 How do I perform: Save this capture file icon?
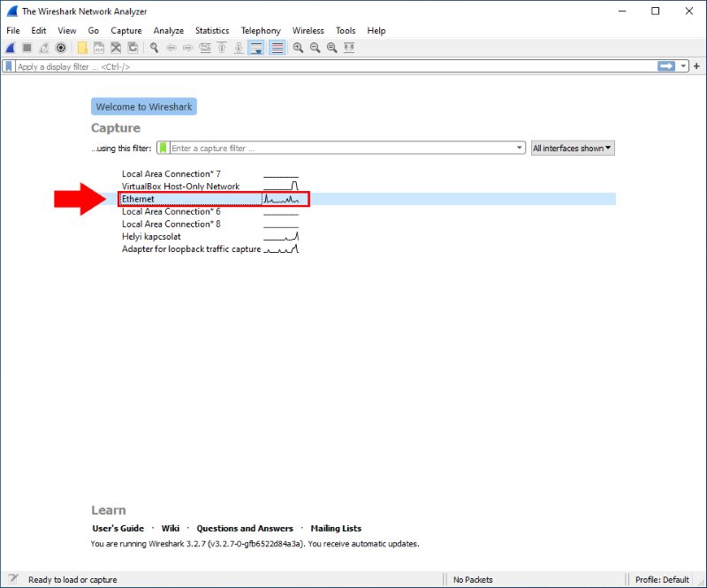point(99,48)
